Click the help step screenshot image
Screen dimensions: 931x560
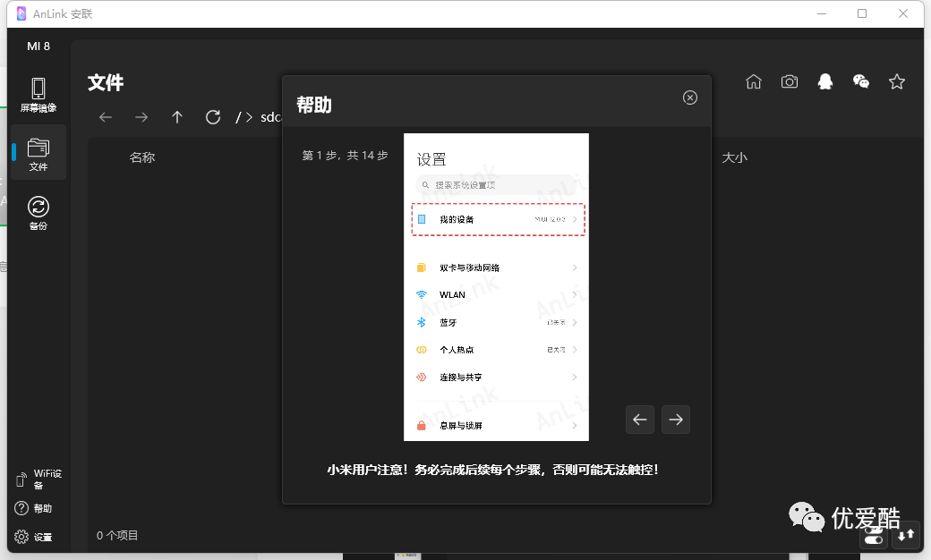pyautogui.click(x=496, y=287)
